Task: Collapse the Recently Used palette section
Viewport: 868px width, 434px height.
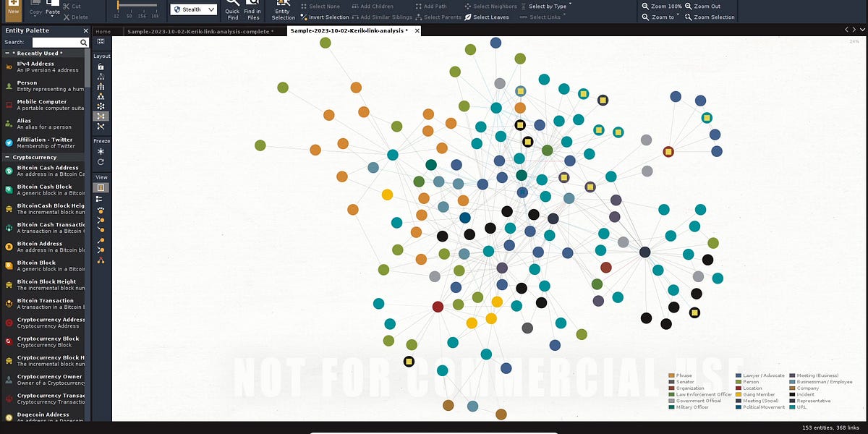Action: click(x=6, y=53)
